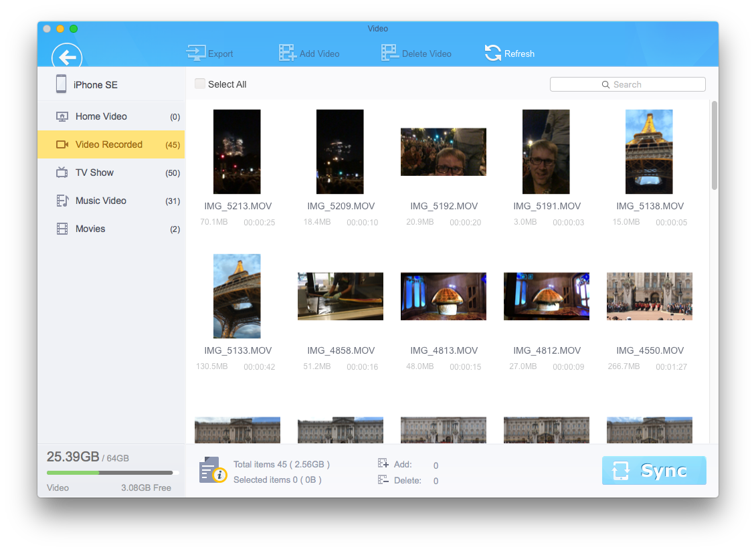The height and width of the screenshot is (551, 756).
Task: Switch to the Video Recorded section
Action: (106, 144)
